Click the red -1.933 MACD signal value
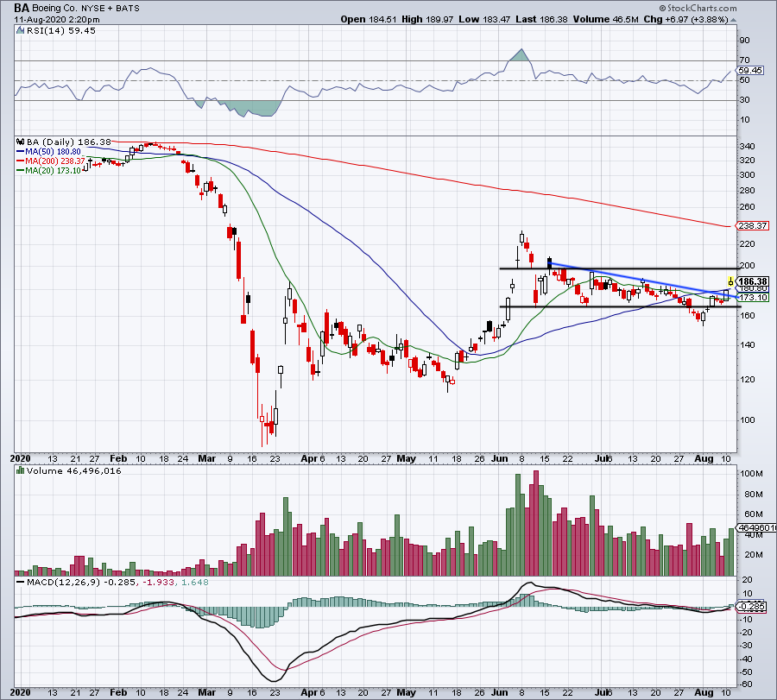 159,582
